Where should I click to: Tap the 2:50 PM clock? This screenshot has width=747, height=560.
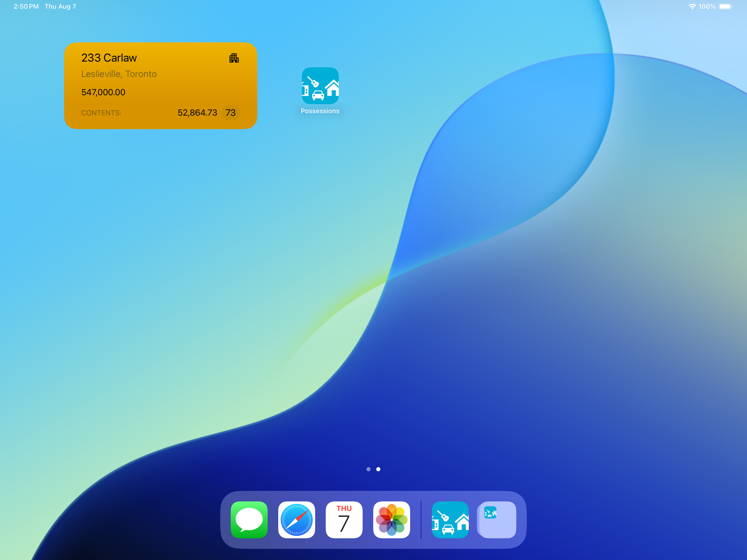[26, 7]
